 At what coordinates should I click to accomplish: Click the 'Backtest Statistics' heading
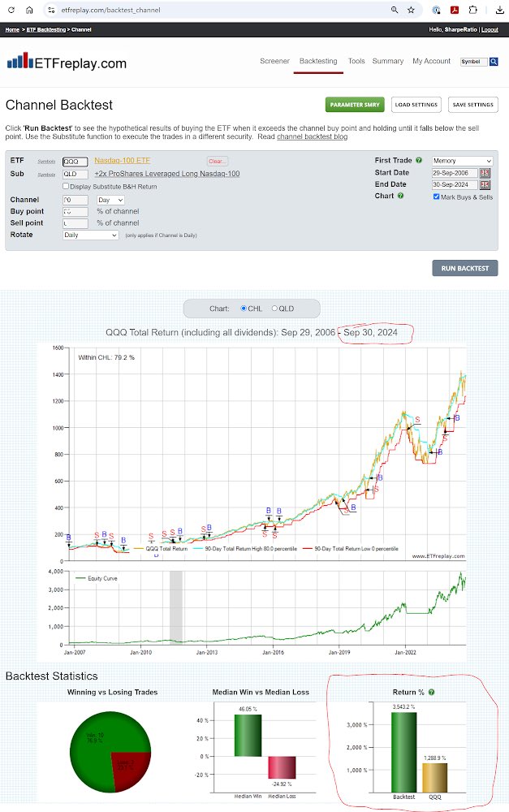(51, 676)
